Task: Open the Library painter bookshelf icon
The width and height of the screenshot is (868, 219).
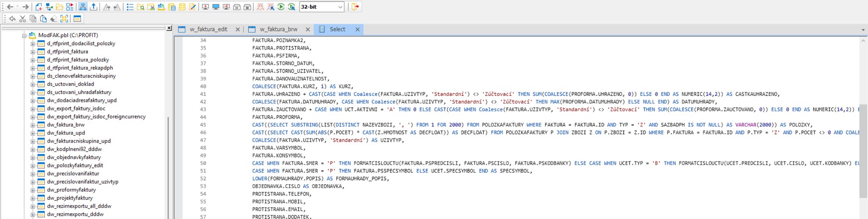Action: (x=161, y=7)
